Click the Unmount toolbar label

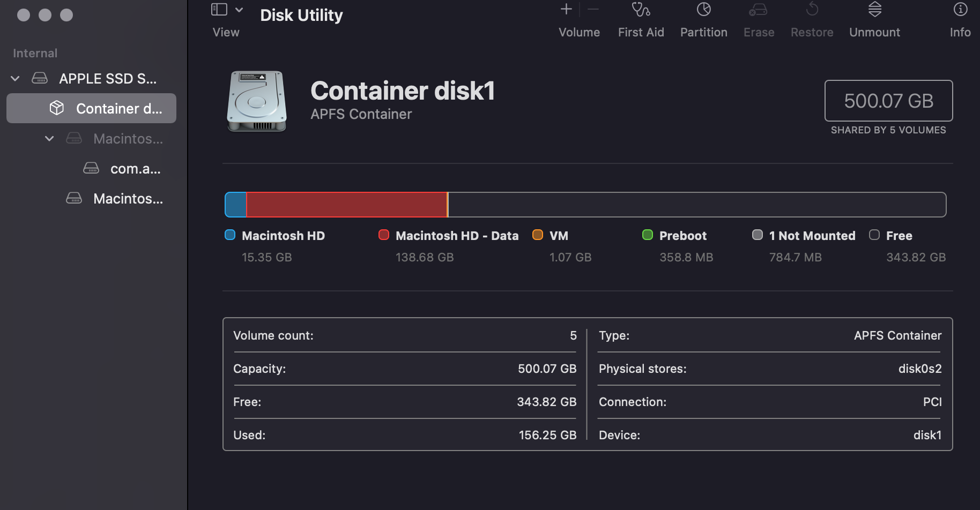875,32
